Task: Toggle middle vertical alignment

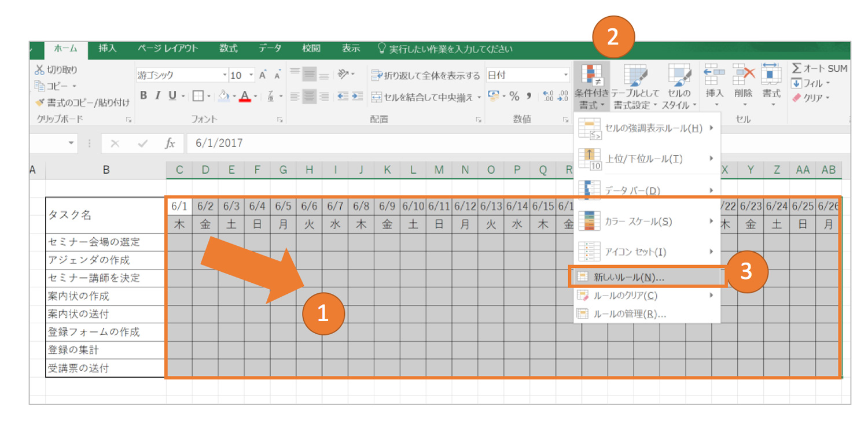Action: coord(310,74)
